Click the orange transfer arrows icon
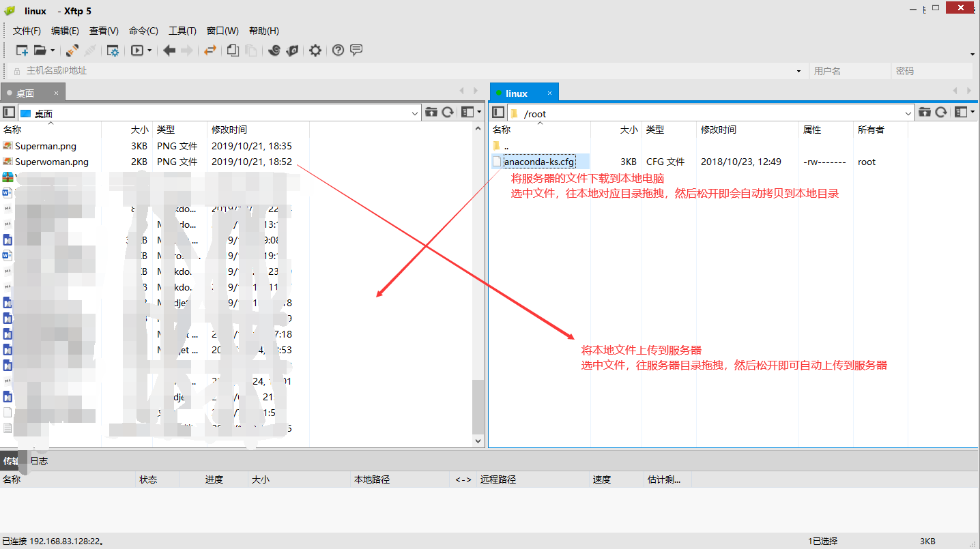Viewport: 980px width, 549px height. [210, 50]
